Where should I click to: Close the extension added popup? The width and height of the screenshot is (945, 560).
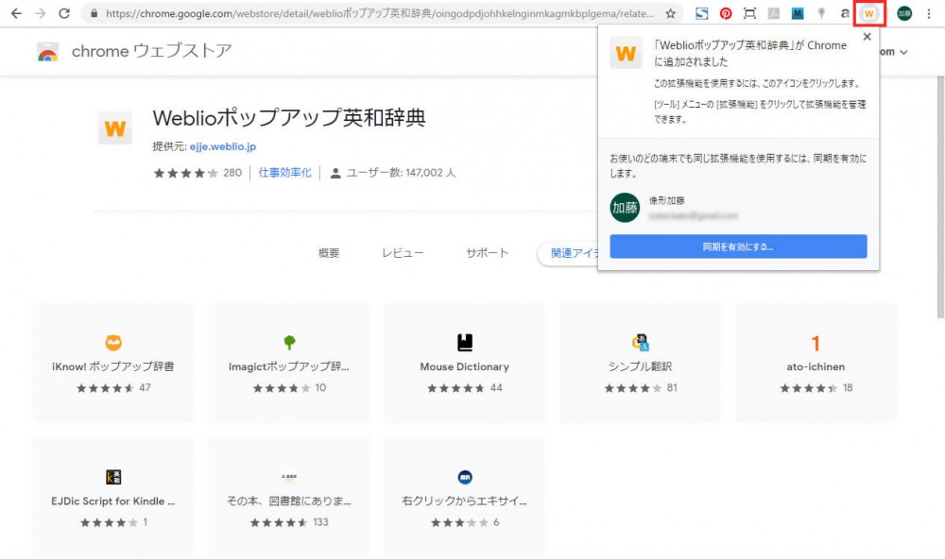[867, 37]
